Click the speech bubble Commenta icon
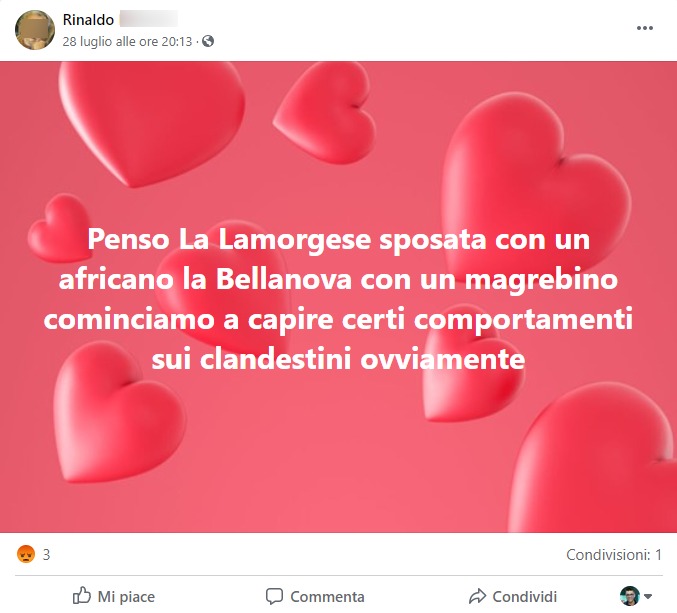677x613 pixels. [274, 596]
